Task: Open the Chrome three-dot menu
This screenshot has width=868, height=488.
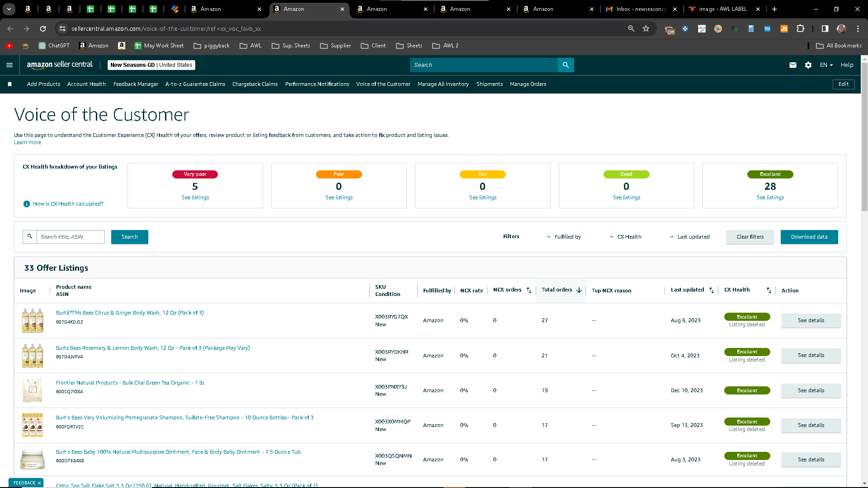Action: [858, 28]
